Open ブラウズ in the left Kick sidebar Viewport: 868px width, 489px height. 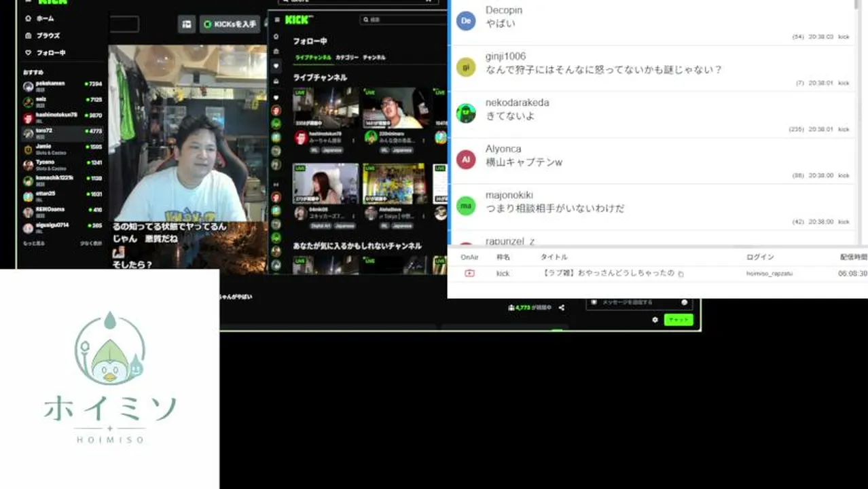(x=42, y=35)
